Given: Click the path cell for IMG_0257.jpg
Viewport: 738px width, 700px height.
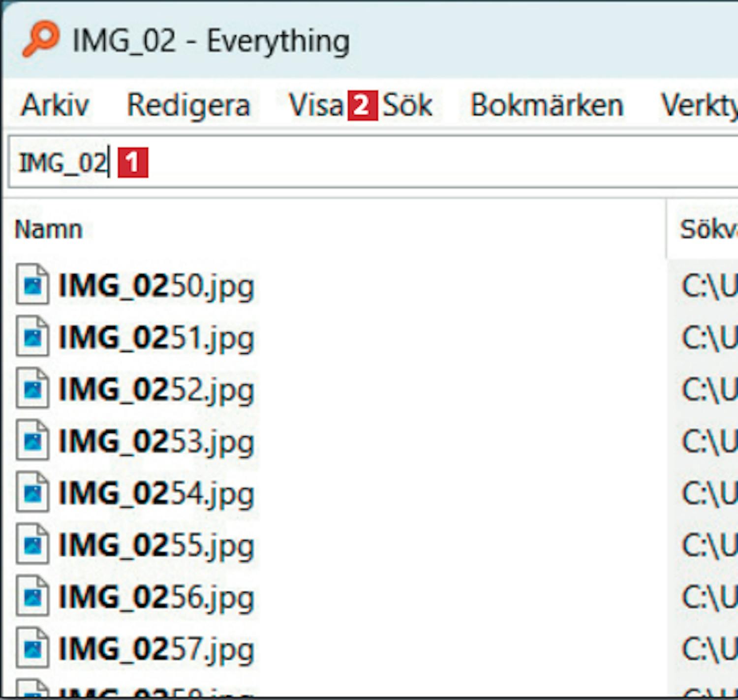Looking at the screenshot, I should [703, 649].
